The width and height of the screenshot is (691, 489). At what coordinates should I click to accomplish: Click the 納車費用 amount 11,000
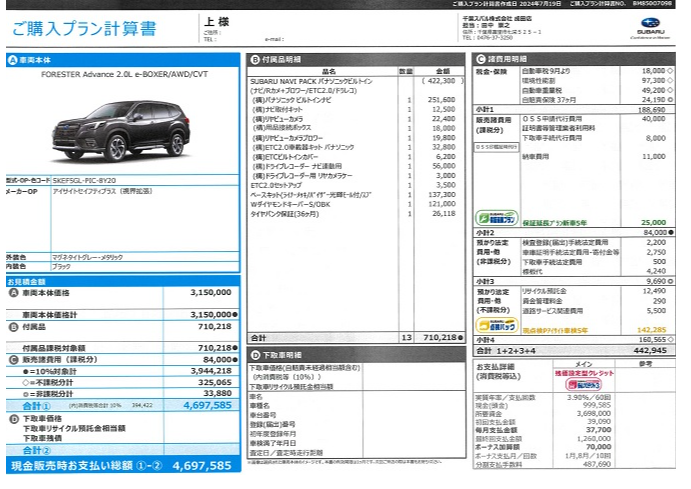654,157
